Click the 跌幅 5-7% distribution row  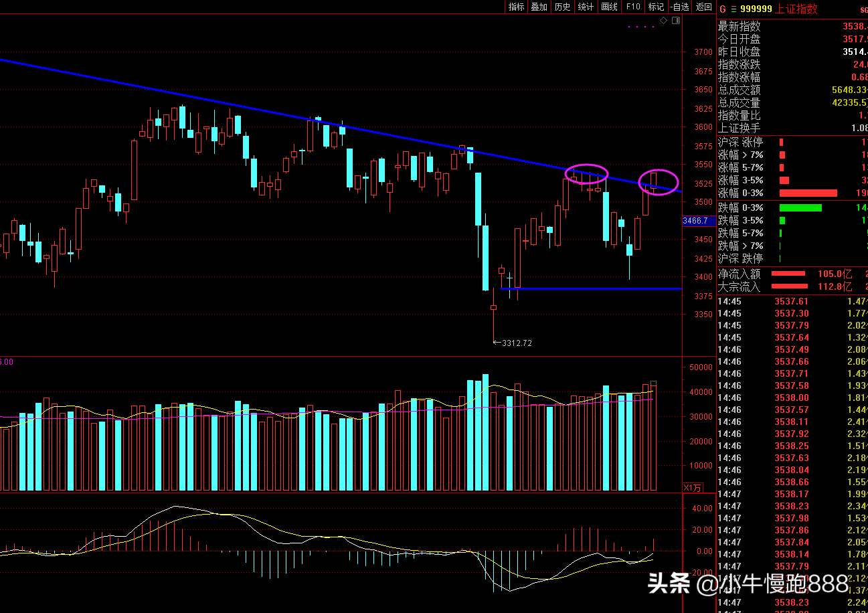point(792,233)
